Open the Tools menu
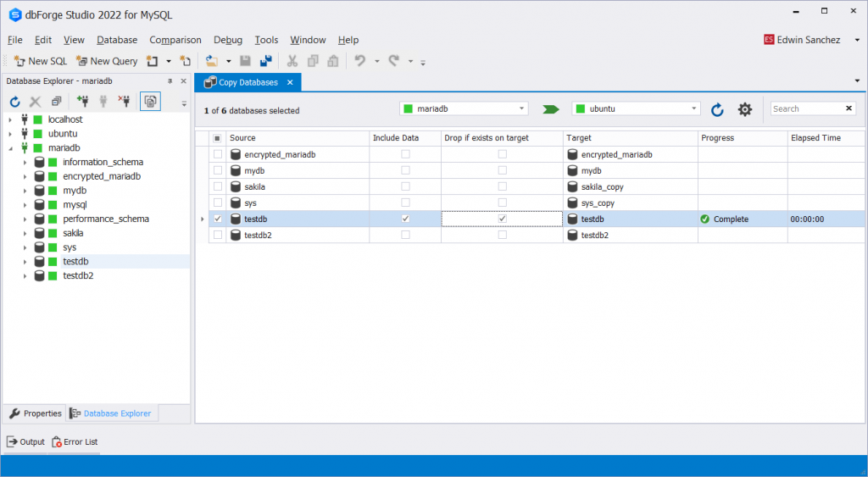This screenshot has width=868, height=477. coord(266,40)
